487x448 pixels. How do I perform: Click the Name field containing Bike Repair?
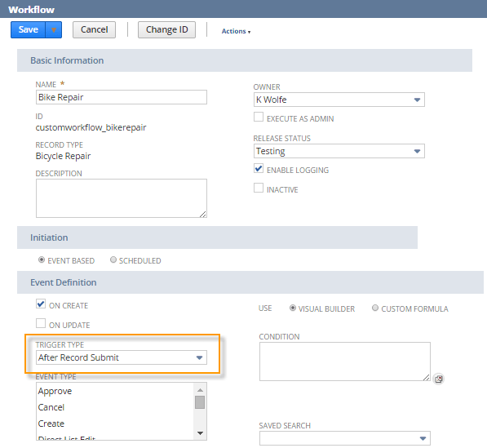point(122,97)
